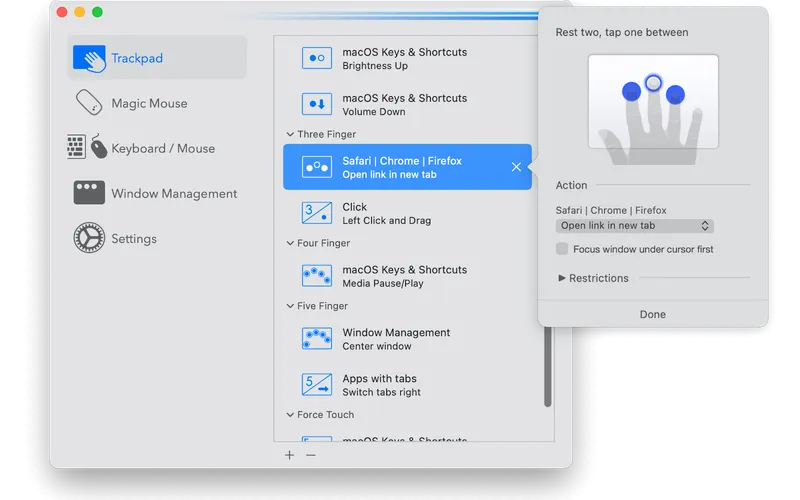The width and height of the screenshot is (800, 500).
Task: Click the Media Pause/Play gesture icon
Action: (317, 276)
